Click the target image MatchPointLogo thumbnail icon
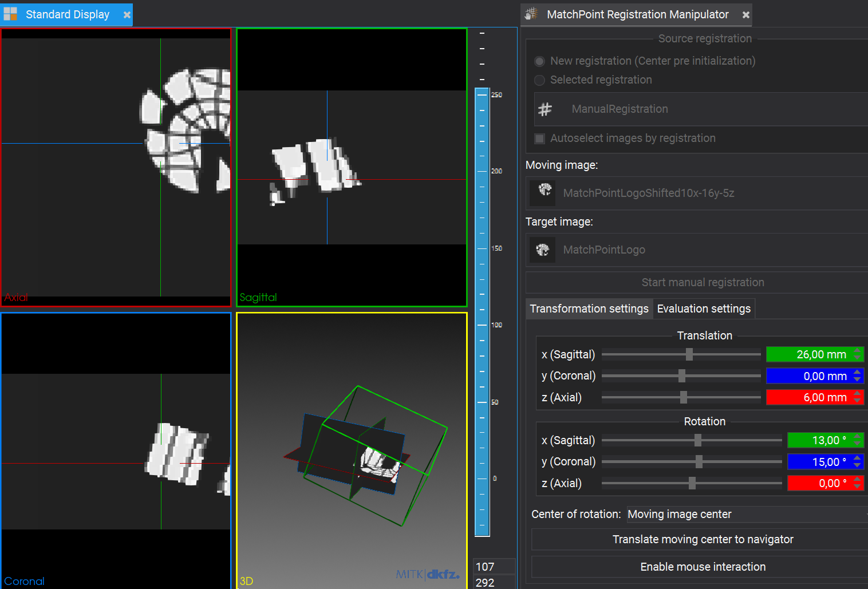The height and width of the screenshot is (589, 868). coord(542,250)
